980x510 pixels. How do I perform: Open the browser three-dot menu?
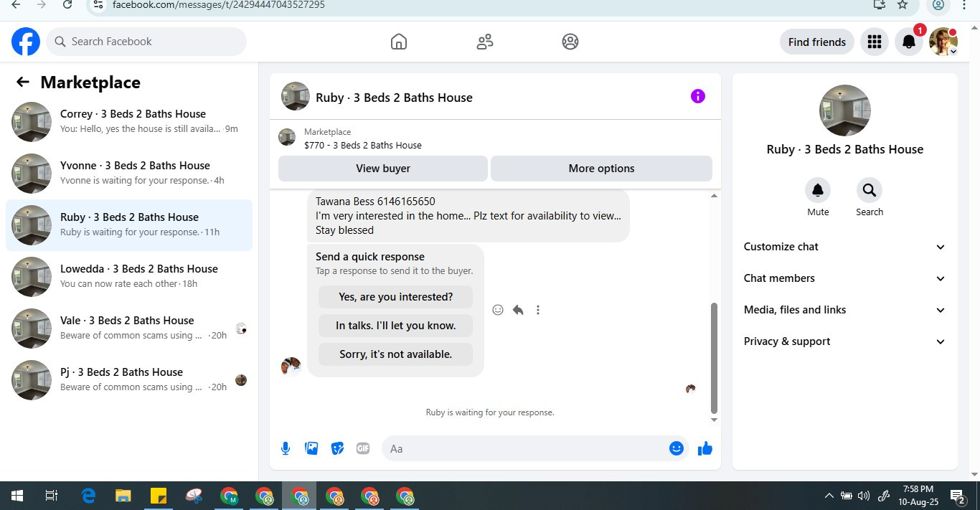pyautogui.click(x=963, y=4)
